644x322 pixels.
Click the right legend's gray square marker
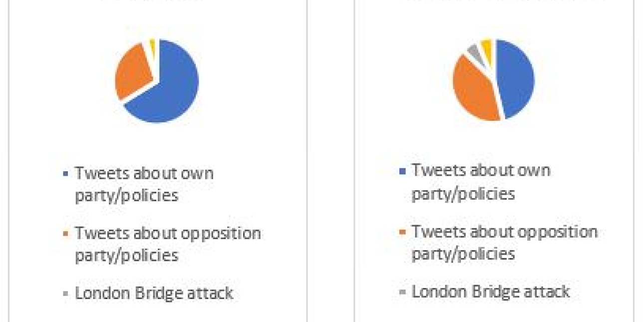[x=402, y=292]
